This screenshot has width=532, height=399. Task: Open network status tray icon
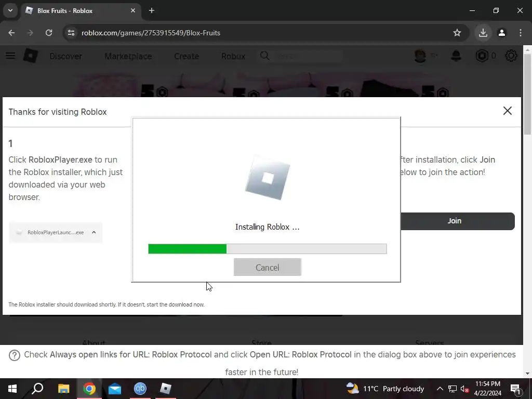453,389
